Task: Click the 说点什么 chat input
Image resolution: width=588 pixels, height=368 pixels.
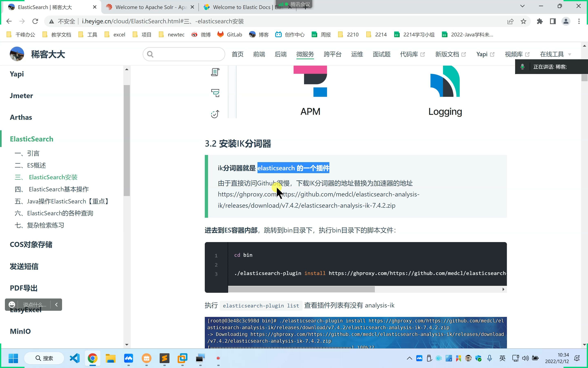Action: [35, 304]
